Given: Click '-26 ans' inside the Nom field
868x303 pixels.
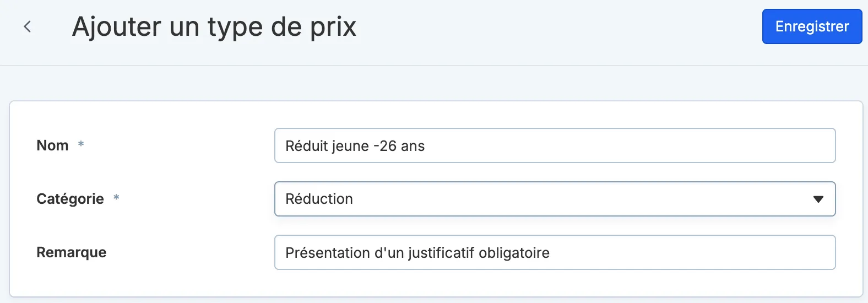Looking at the screenshot, I should [399, 145].
